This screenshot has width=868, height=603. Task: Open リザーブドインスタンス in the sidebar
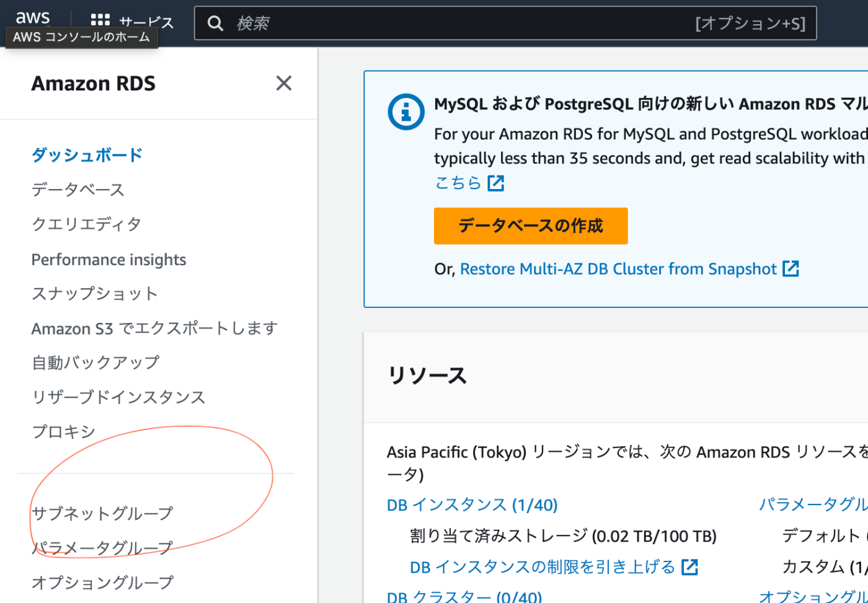(118, 397)
